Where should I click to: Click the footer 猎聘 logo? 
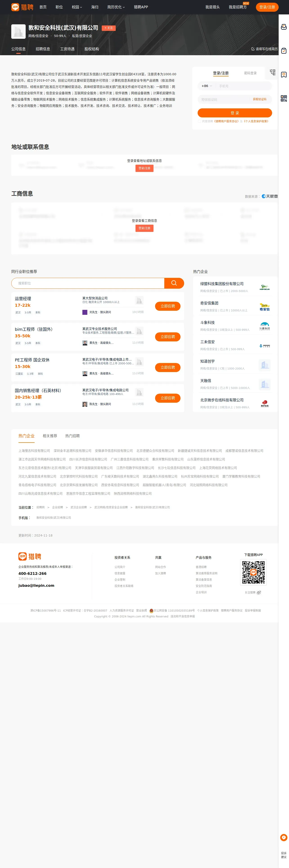[x=30, y=556]
